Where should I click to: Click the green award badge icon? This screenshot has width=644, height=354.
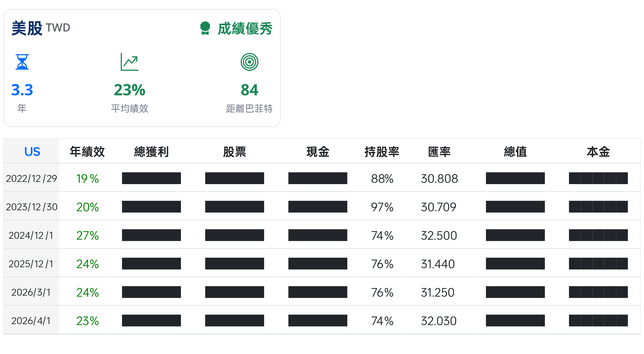pyautogui.click(x=205, y=28)
